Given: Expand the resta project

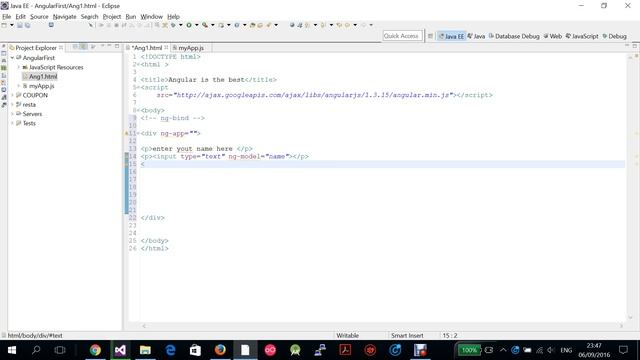Looking at the screenshot, I should [x=12, y=104].
